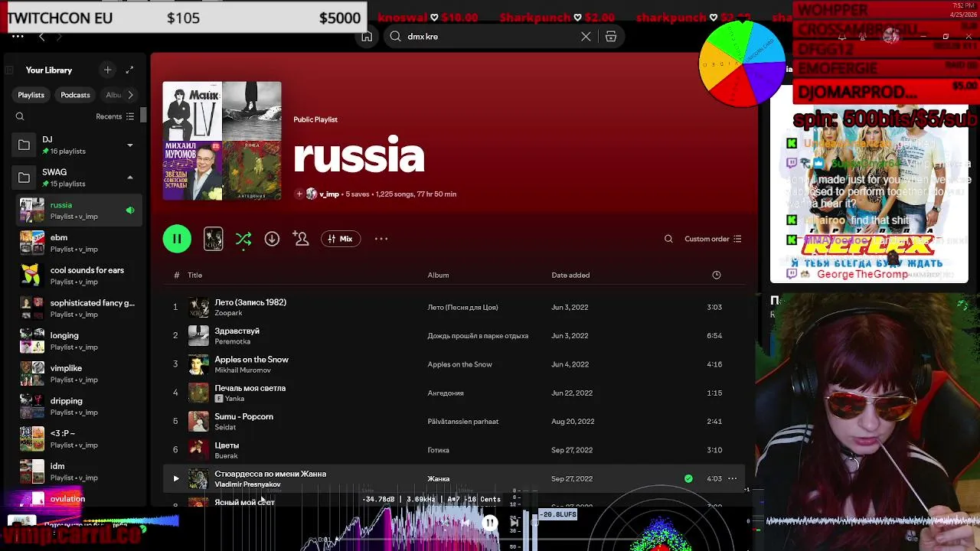
Task: Sort tracks by Title column header
Action: pyautogui.click(x=195, y=275)
